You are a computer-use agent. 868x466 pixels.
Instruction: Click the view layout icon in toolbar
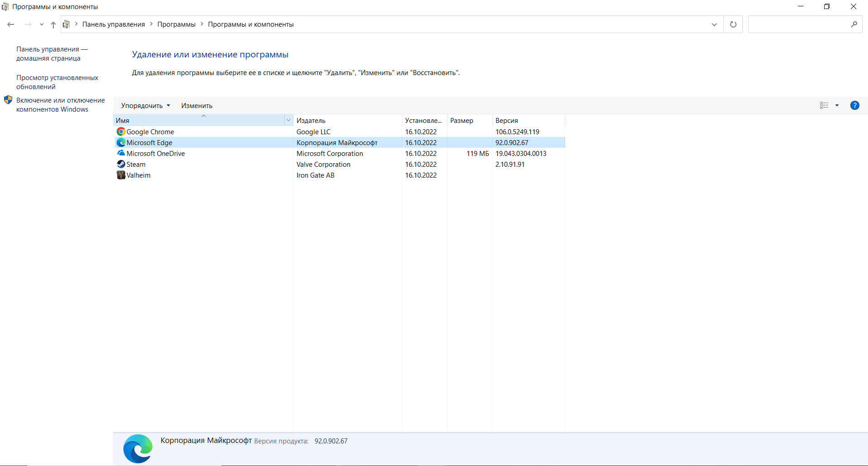point(824,105)
